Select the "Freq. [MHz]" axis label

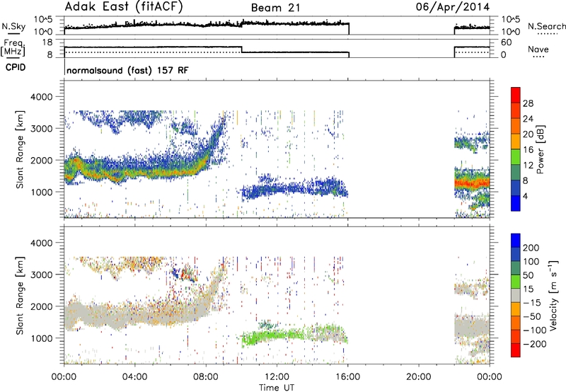[13, 48]
